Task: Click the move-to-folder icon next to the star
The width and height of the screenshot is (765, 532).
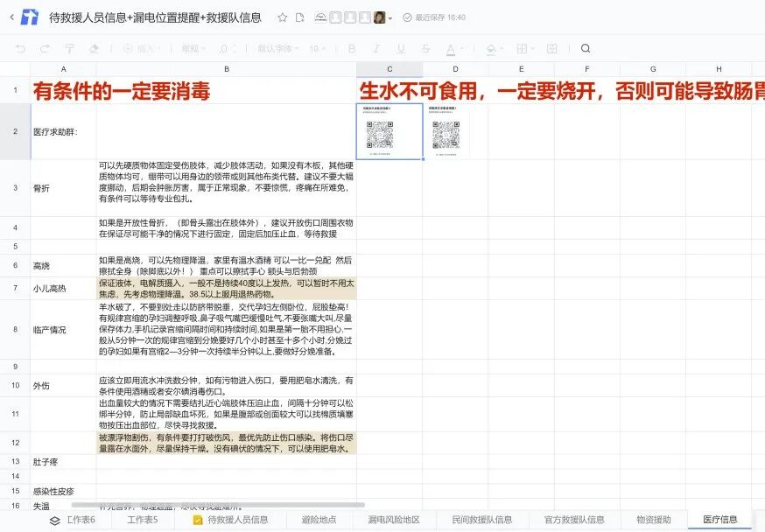Action: point(300,17)
